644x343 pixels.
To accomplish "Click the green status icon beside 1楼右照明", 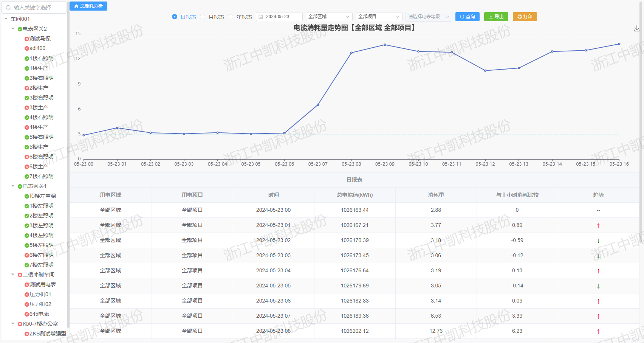I will [x=26, y=59].
